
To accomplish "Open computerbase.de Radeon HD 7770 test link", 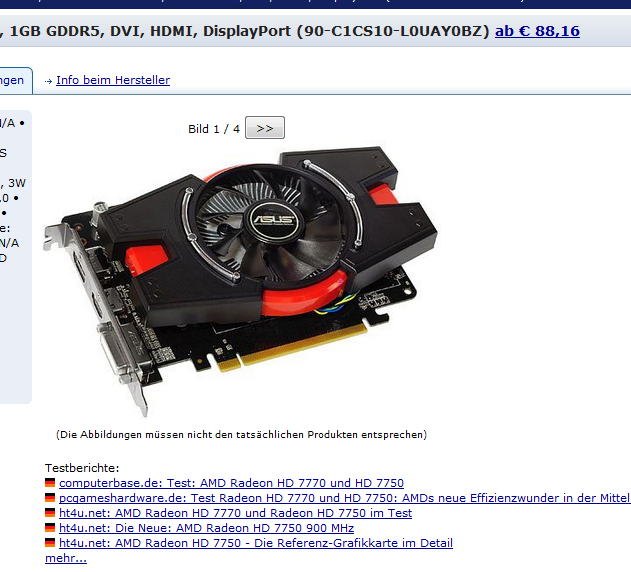I will (x=231, y=483).
